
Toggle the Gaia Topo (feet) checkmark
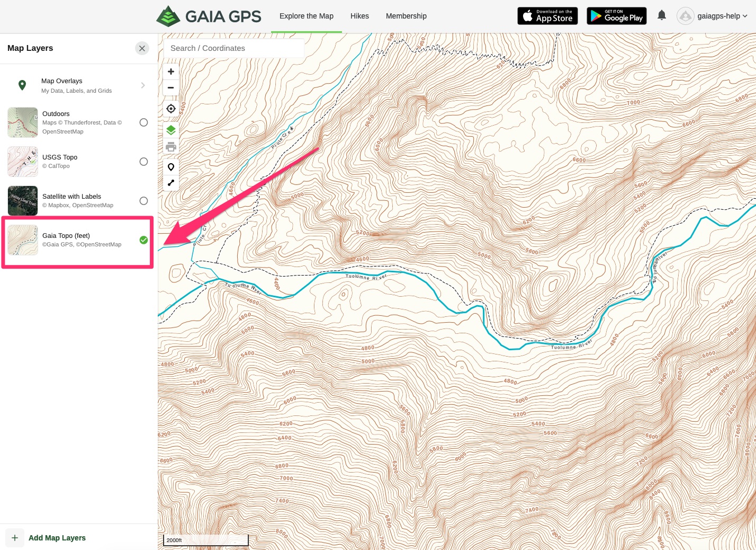point(143,240)
